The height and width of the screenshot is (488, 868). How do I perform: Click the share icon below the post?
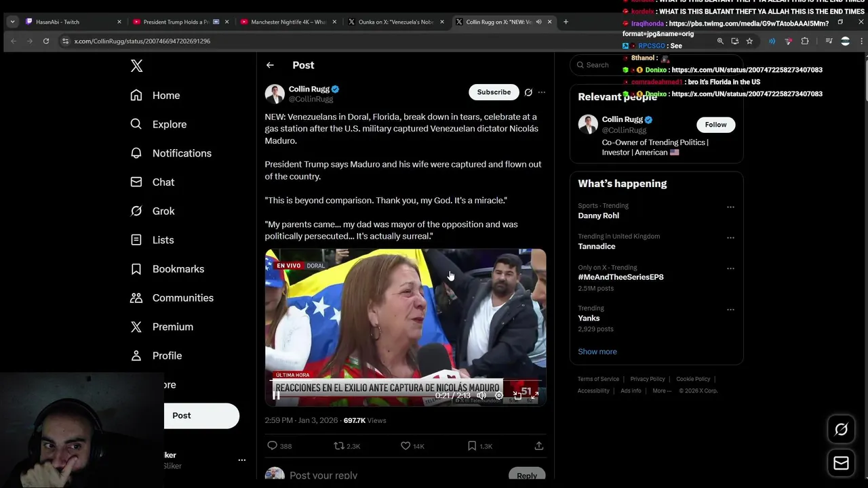pos(539,446)
